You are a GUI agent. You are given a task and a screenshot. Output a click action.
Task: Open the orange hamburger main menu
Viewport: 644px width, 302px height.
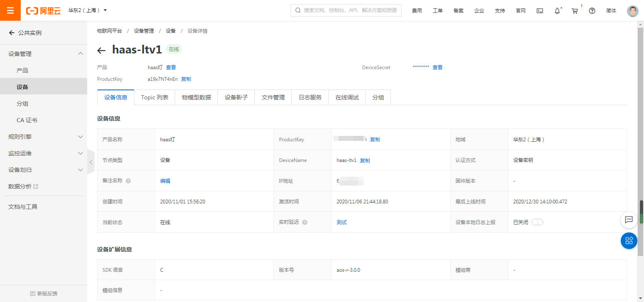10,10
